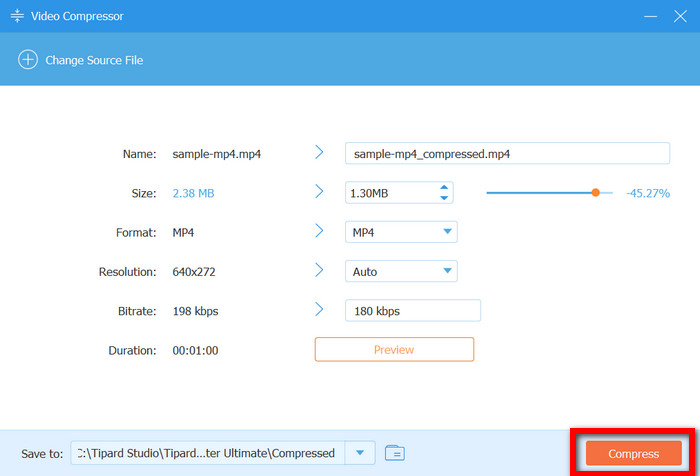Click the Video Compressor title bar icon

[18, 17]
